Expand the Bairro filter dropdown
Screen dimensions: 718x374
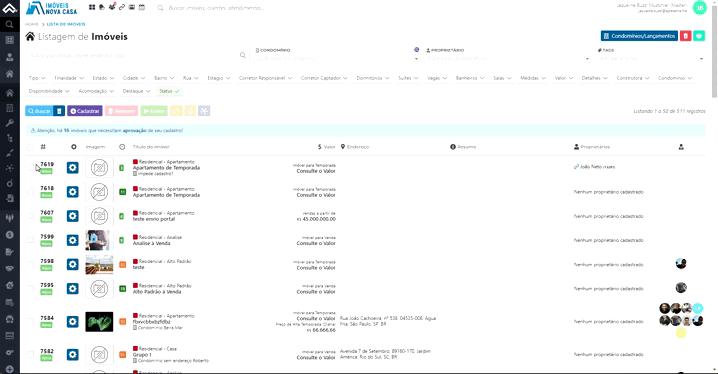[x=164, y=78]
